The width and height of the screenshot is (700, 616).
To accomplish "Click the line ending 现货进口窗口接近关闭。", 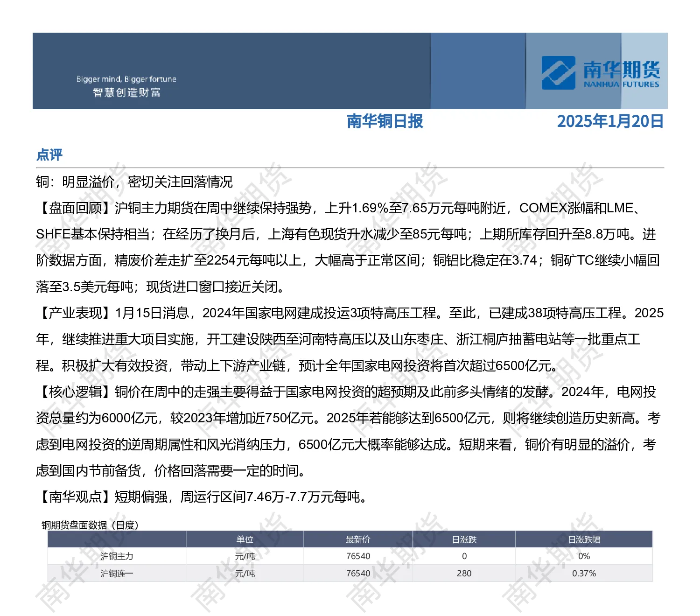I will (161, 287).
